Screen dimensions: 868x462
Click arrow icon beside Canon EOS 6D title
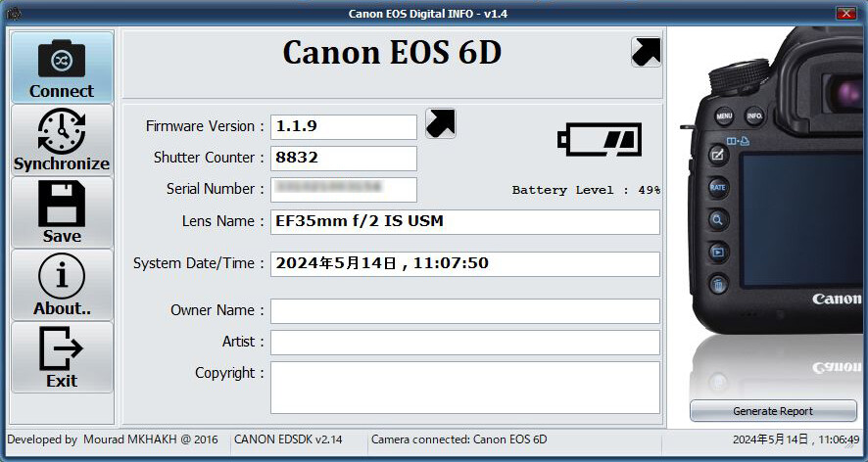click(646, 52)
